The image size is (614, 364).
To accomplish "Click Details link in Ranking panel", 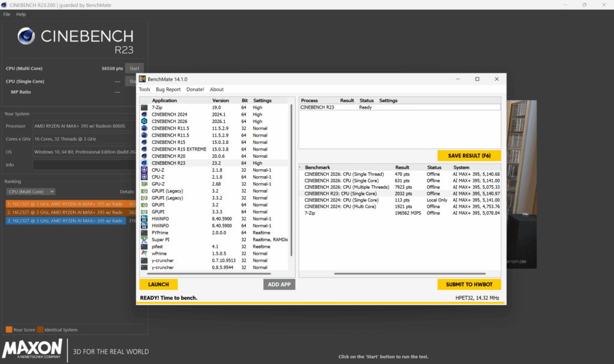I will pos(127,192).
